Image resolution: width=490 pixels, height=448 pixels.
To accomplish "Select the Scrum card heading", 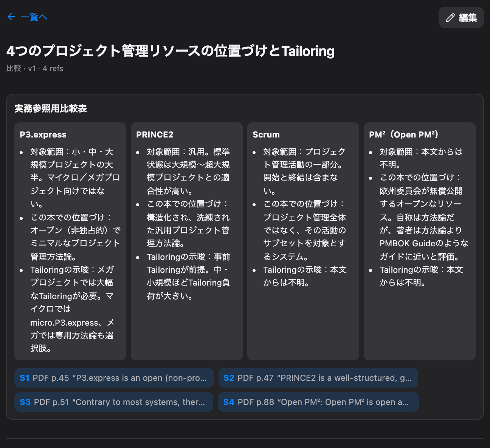I will 266,134.
